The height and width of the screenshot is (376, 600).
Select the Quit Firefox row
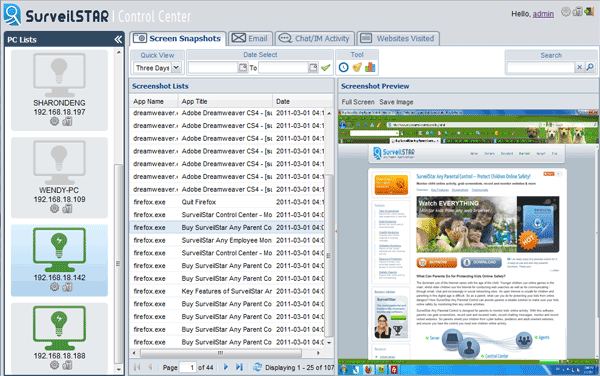click(227, 202)
